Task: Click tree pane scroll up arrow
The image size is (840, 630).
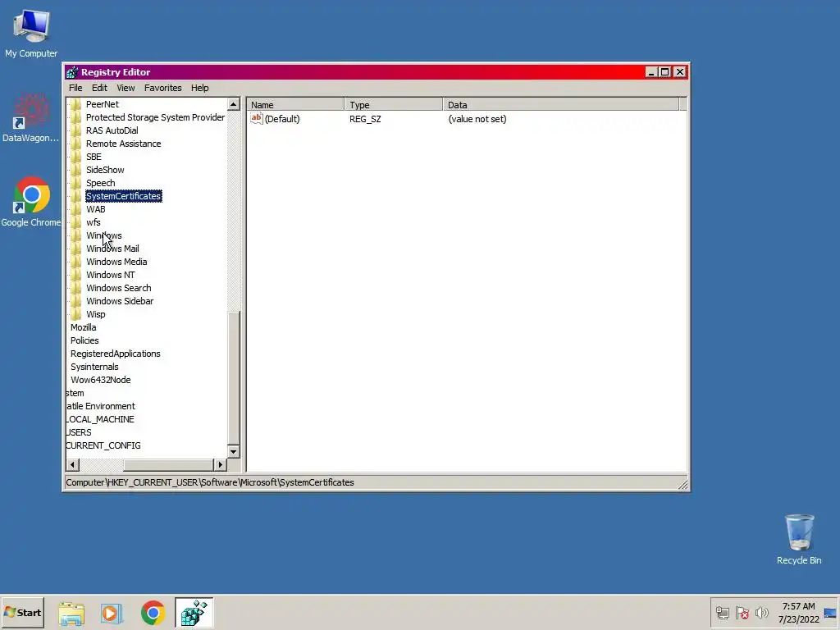Action: click(x=233, y=104)
